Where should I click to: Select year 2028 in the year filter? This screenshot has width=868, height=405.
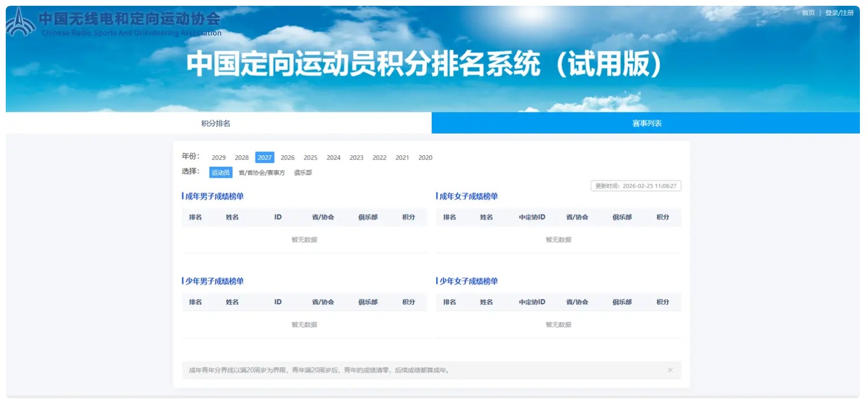click(241, 157)
